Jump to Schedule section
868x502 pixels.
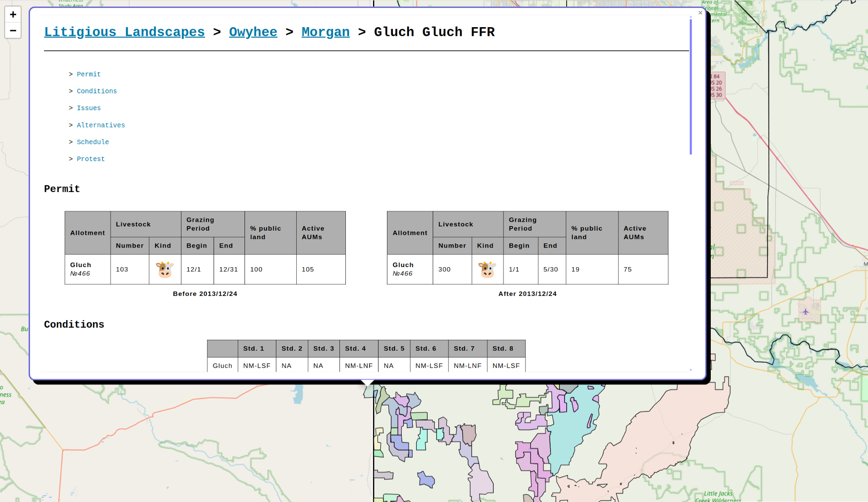tap(93, 142)
